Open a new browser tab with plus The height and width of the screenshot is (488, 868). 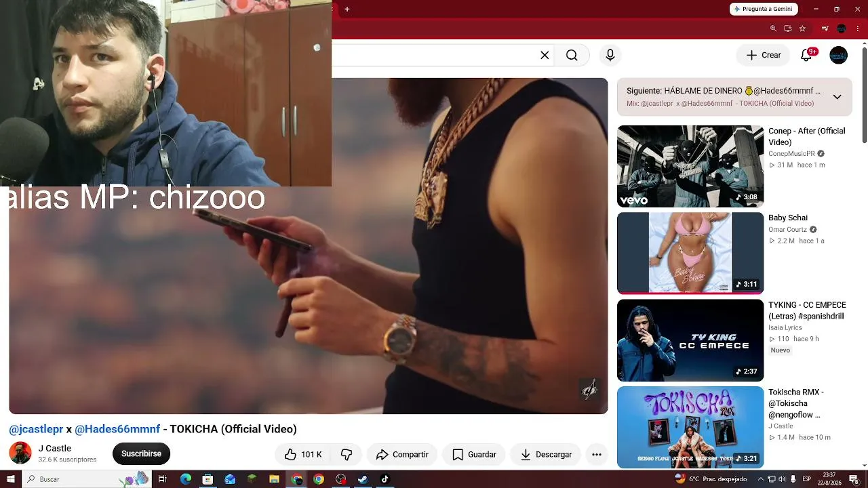[x=347, y=9]
